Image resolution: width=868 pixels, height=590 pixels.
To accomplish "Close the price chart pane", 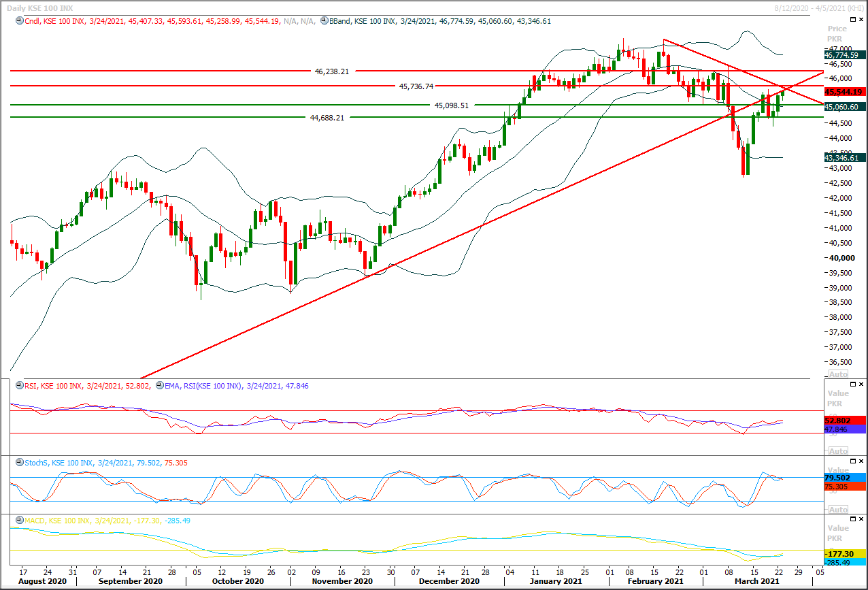I will point(862,20).
